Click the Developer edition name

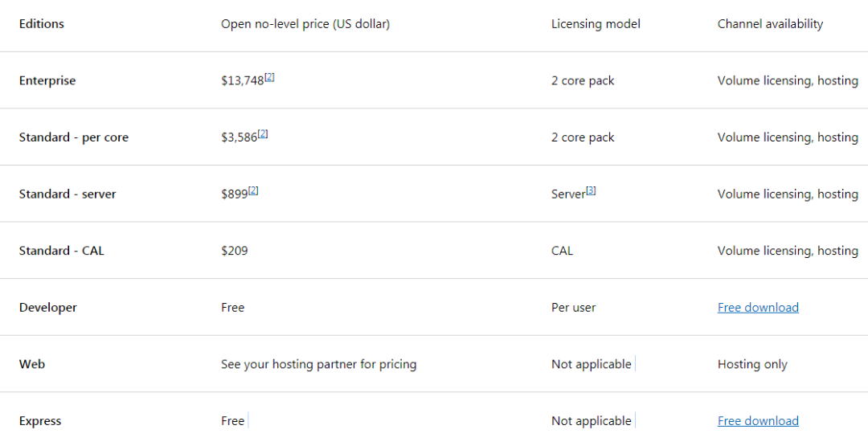point(48,308)
